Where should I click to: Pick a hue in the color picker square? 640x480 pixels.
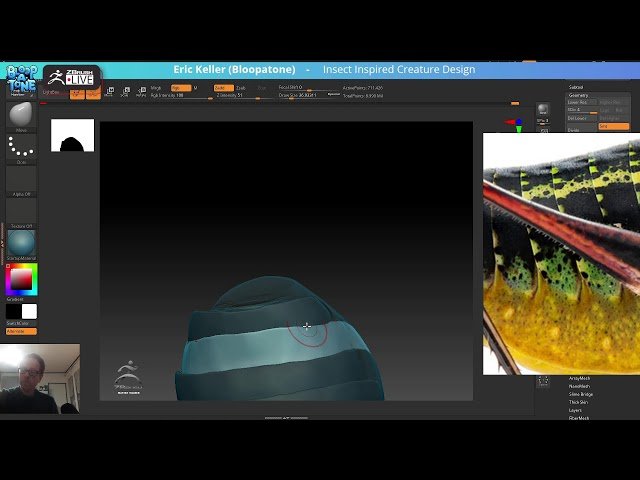(x=21, y=279)
